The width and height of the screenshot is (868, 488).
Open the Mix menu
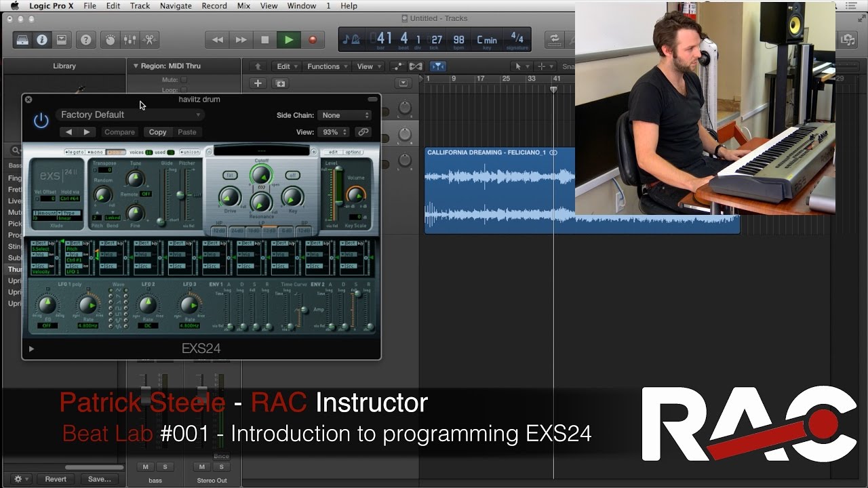tap(244, 5)
